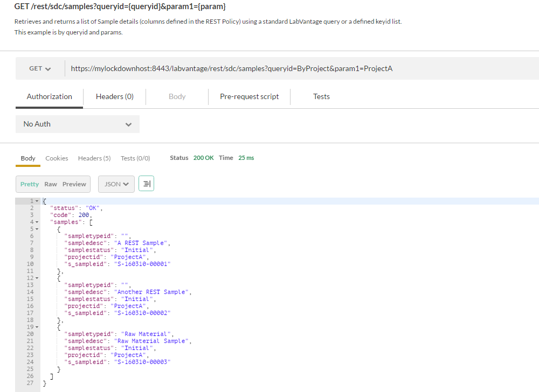539x392 pixels.
Task: Click sample ID S-160310-00002
Action: (142, 313)
